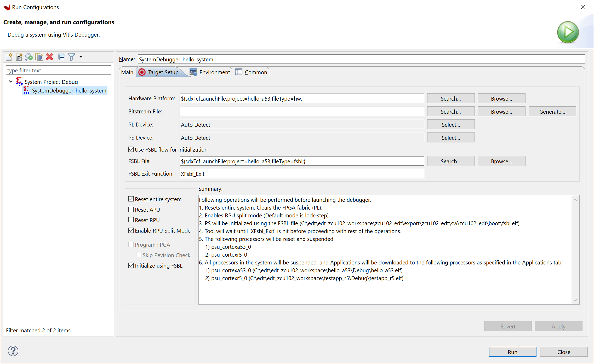
Task: Open the filter dropdown arrow
Action: (81, 57)
